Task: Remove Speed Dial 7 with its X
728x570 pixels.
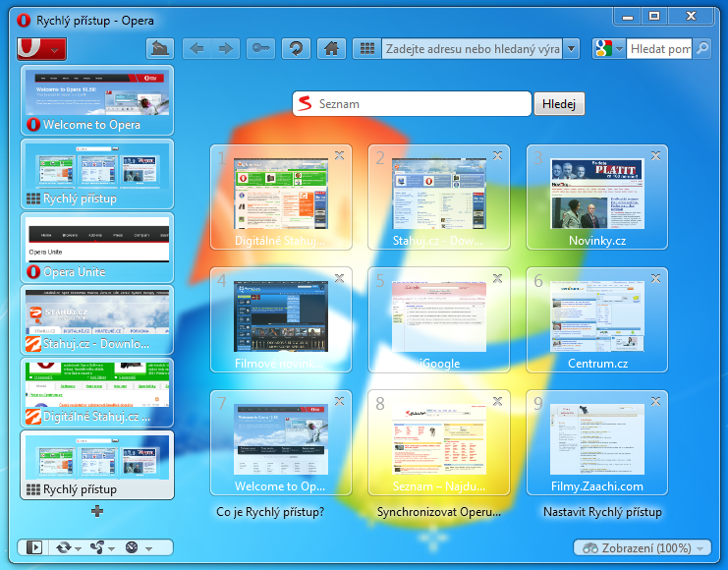Action: pos(339,401)
